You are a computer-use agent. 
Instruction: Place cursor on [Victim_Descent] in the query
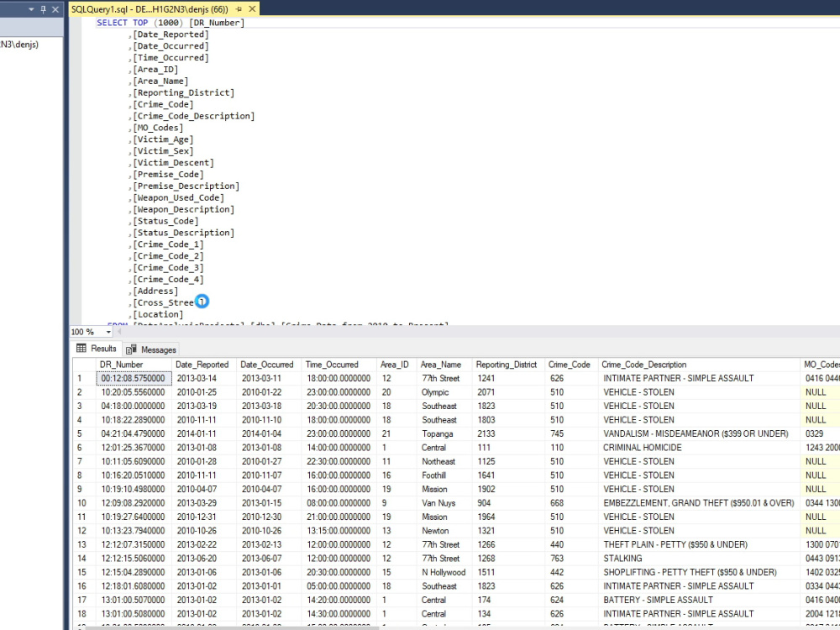(174, 162)
